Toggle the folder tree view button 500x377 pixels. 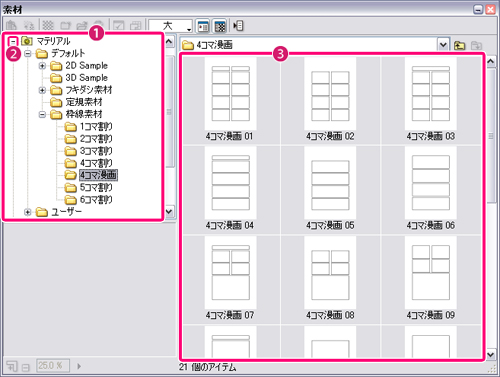203,26
